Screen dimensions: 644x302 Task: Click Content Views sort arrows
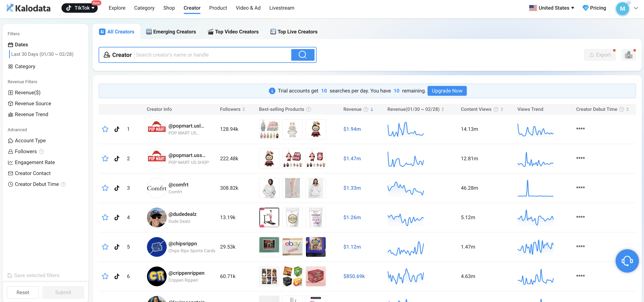point(502,109)
